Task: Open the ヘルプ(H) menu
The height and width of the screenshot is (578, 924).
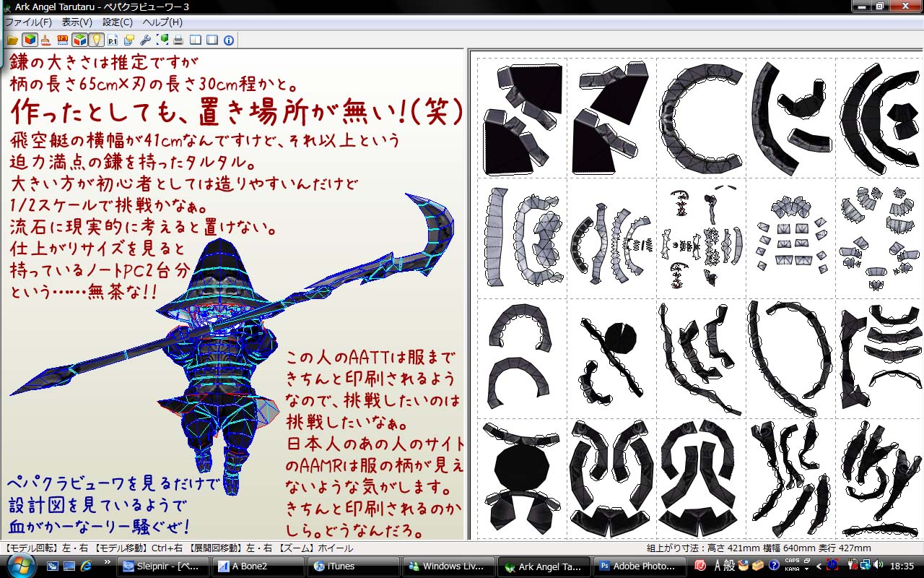Action: (x=162, y=22)
